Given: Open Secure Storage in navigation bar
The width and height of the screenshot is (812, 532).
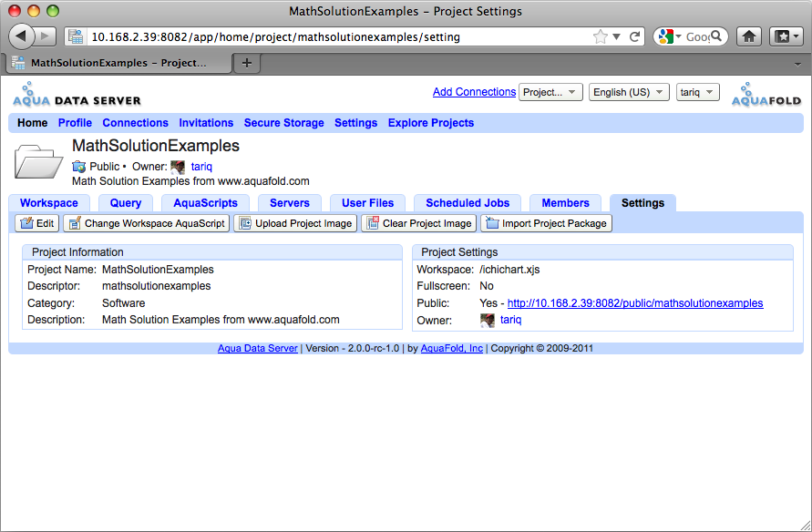Looking at the screenshot, I should click(283, 123).
